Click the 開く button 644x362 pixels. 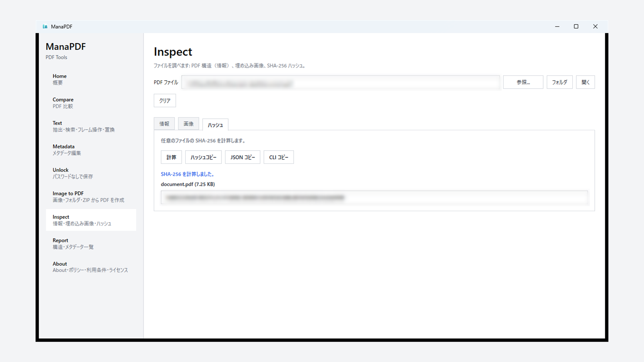click(586, 82)
